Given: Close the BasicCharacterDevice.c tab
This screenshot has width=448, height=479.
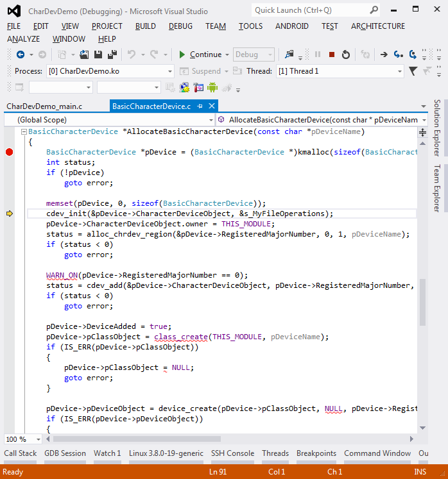Looking at the screenshot, I should 212,106.
